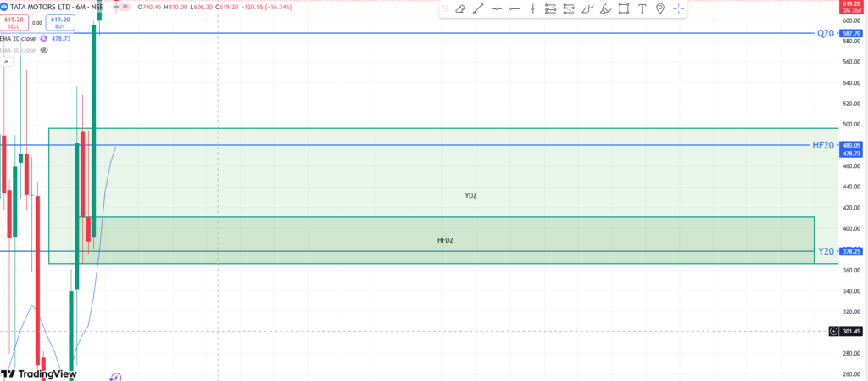Select the HFDZ rectangle zone label

pyautogui.click(x=446, y=240)
